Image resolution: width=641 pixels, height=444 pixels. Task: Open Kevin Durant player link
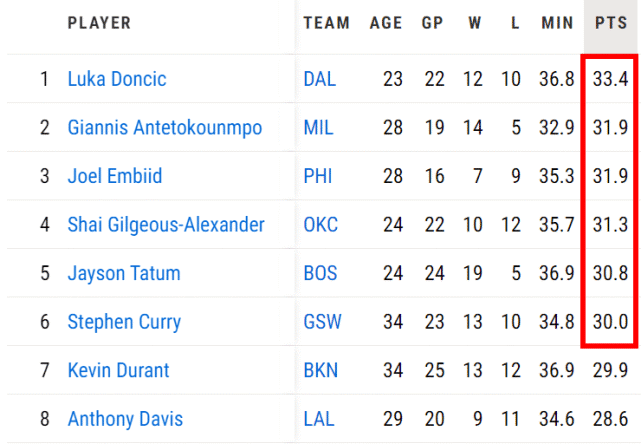118,370
